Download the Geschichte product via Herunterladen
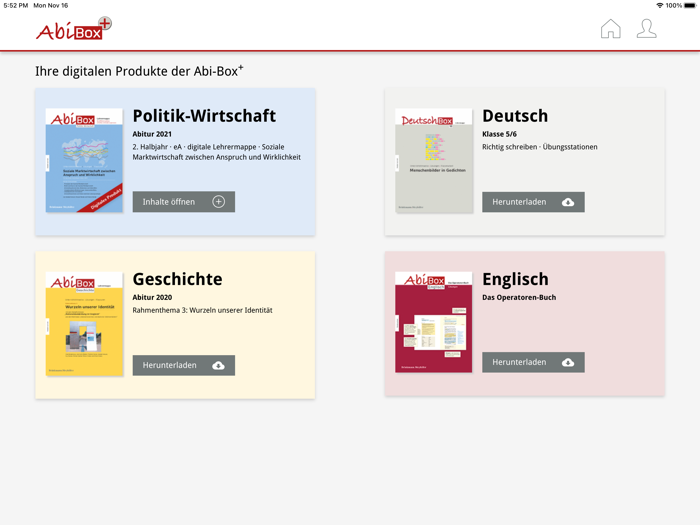The width and height of the screenshot is (700, 525). click(x=183, y=366)
